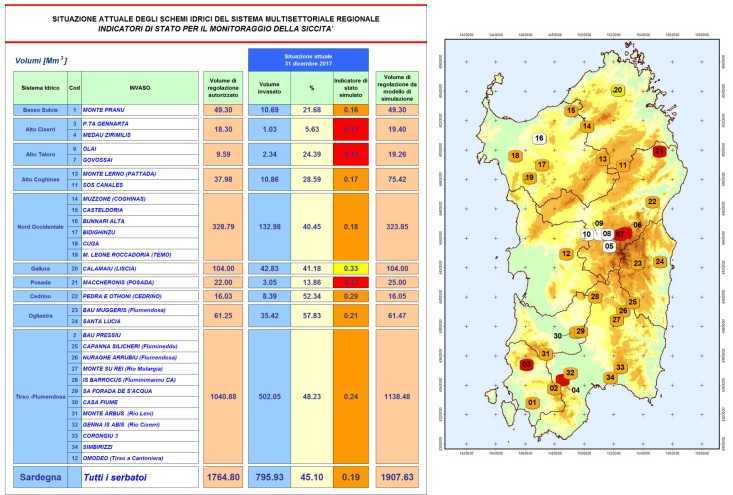The image size is (733, 495).
Task: Select map marker 29 on the map
Action: pyautogui.click(x=579, y=331)
